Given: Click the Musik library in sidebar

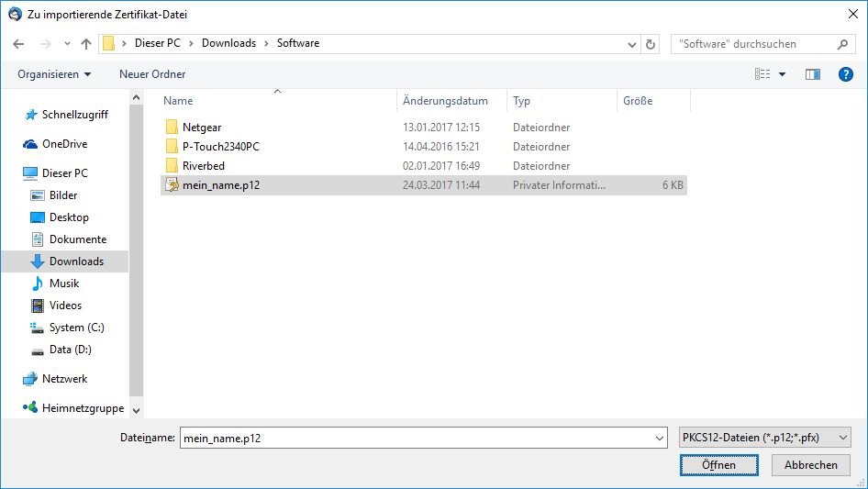Looking at the screenshot, I should pyautogui.click(x=64, y=283).
